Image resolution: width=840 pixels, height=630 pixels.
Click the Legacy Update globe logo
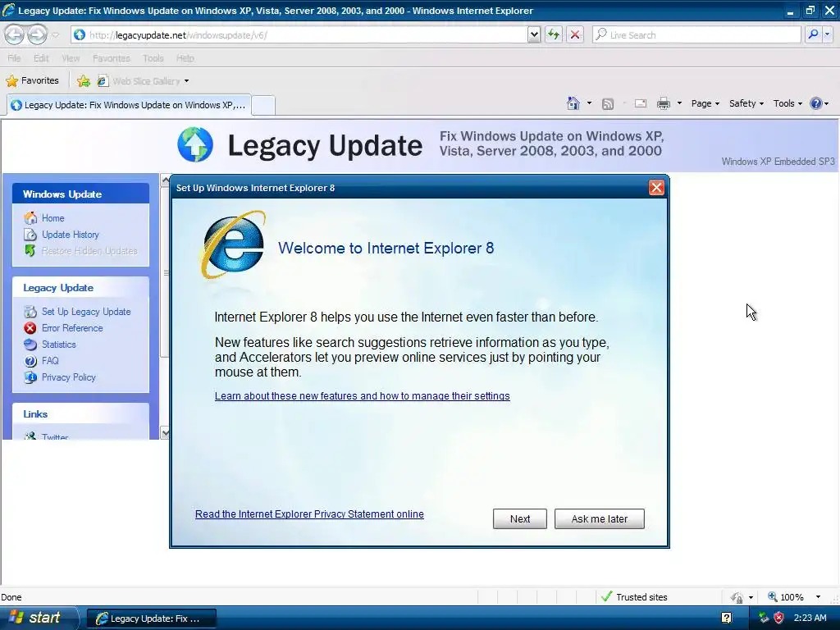click(195, 144)
